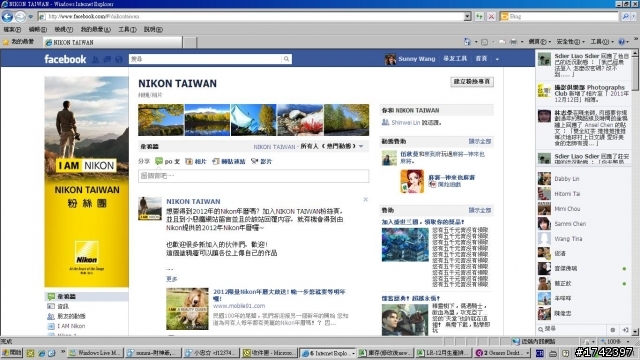640x360 pixels.
Task: Click the search magnifier in Bing box
Action: coord(625,16)
